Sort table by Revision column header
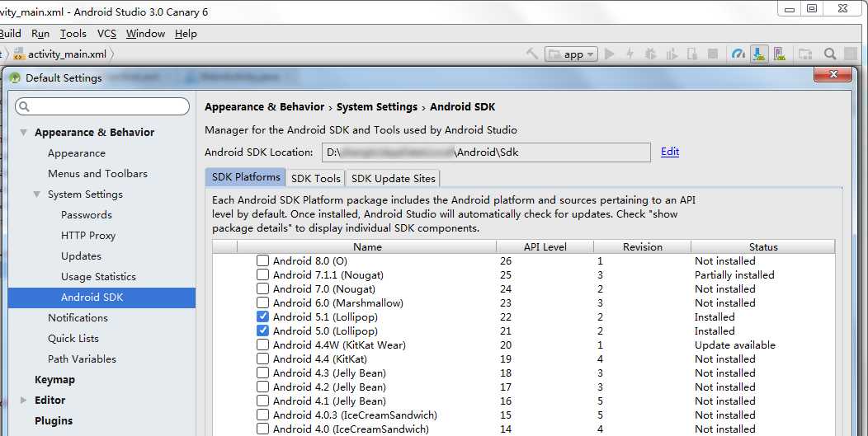Viewport: 868px width, 436px height. 642,246
